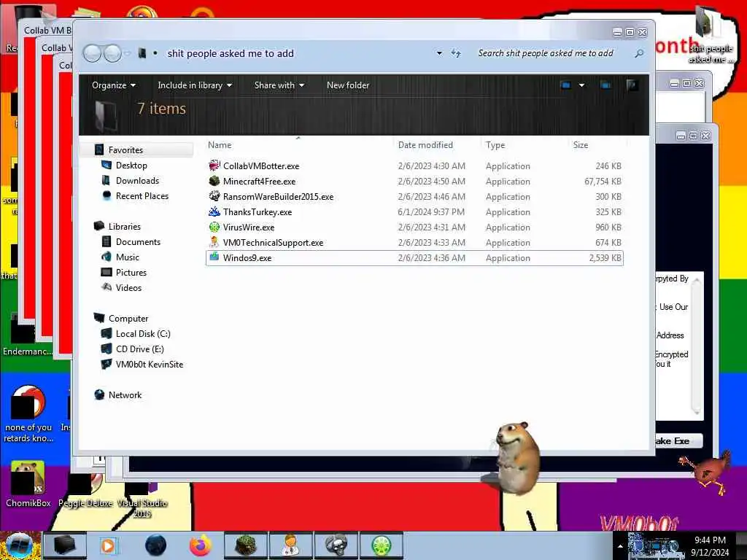Open Videos library
This screenshot has width=747, height=560.
(128, 287)
